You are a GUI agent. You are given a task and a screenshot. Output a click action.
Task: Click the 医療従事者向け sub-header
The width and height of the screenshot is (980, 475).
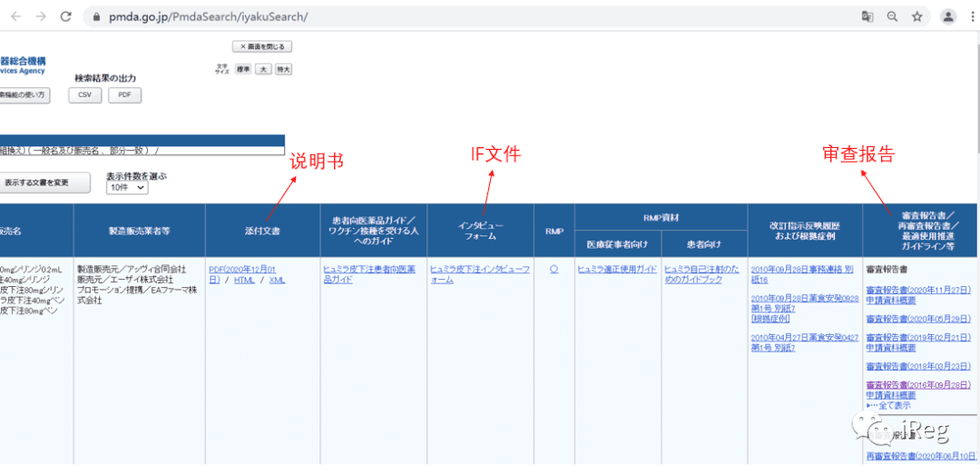[618, 244]
